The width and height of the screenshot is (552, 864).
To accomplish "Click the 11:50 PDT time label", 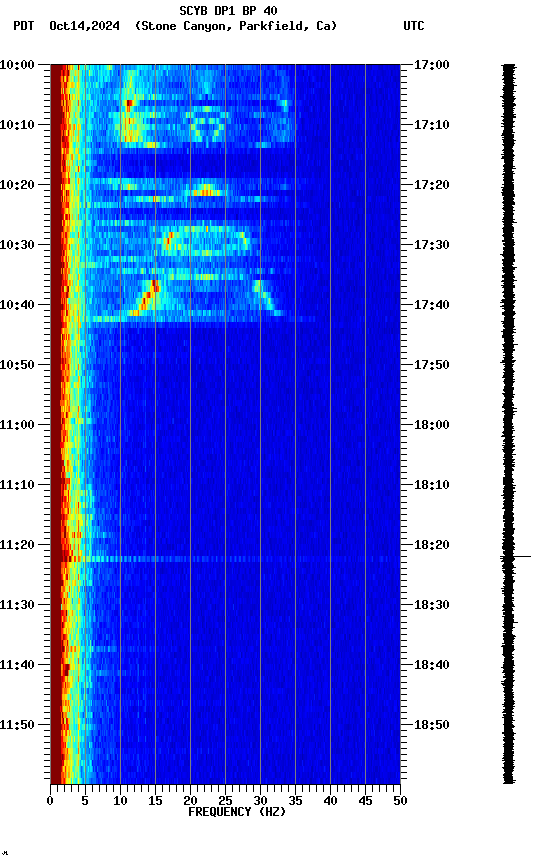I will click(17, 726).
